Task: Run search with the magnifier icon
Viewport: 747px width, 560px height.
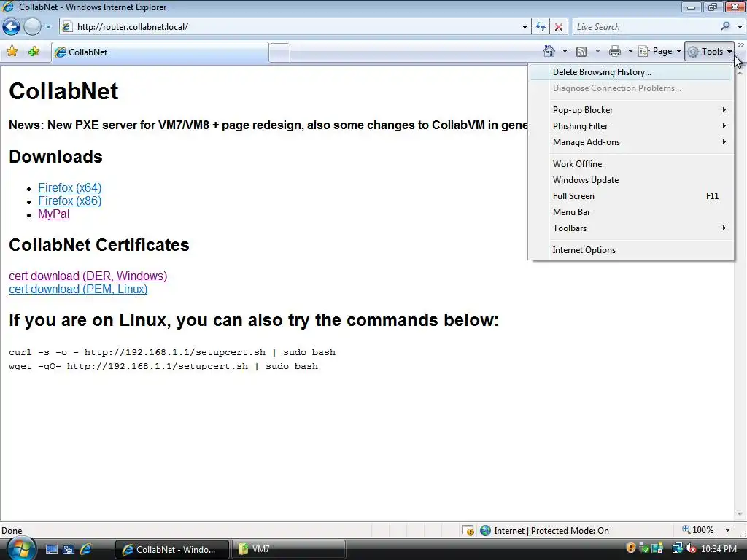Action: 726,27
